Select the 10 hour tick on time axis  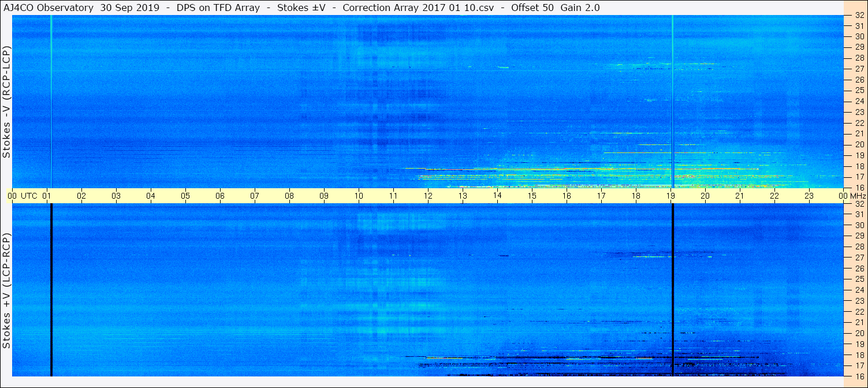(359, 196)
